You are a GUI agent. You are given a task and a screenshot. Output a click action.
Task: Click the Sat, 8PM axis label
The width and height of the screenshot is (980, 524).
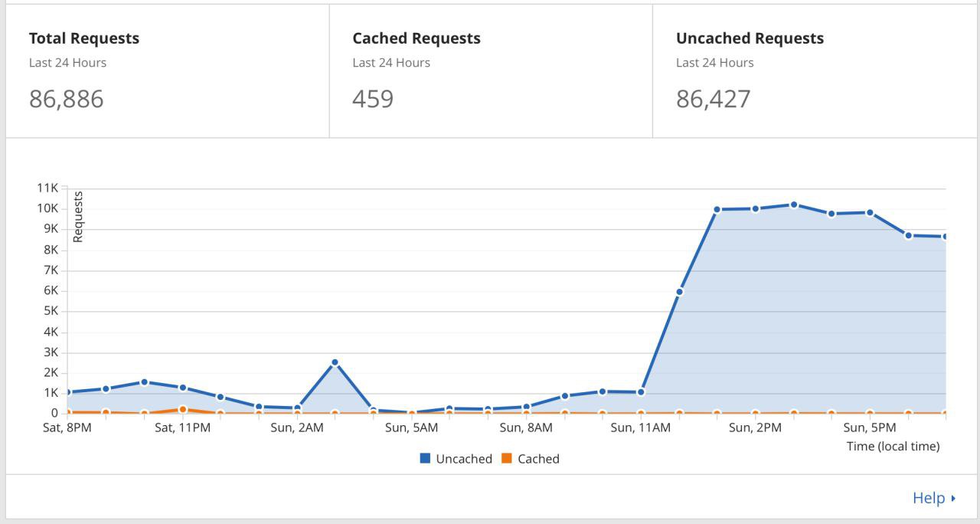click(67, 427)
